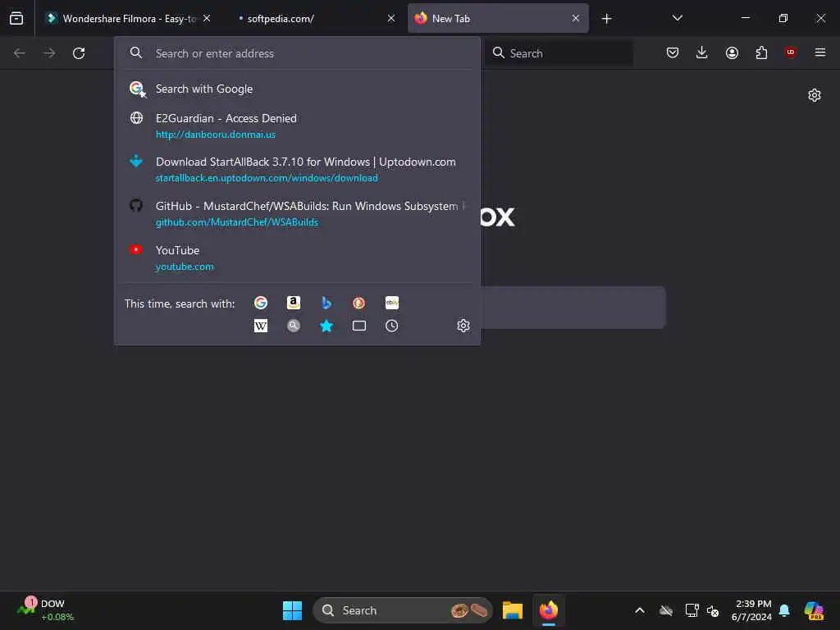Open Download StartAllBack Uptodown suggestion
Image resolution: width=840 pixels, height=630 pixels.
297,169
